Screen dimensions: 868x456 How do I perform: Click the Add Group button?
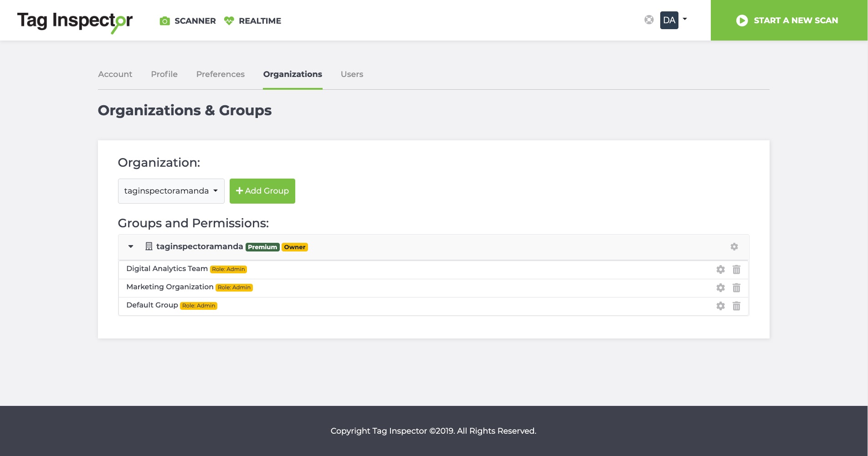[262, 191]
